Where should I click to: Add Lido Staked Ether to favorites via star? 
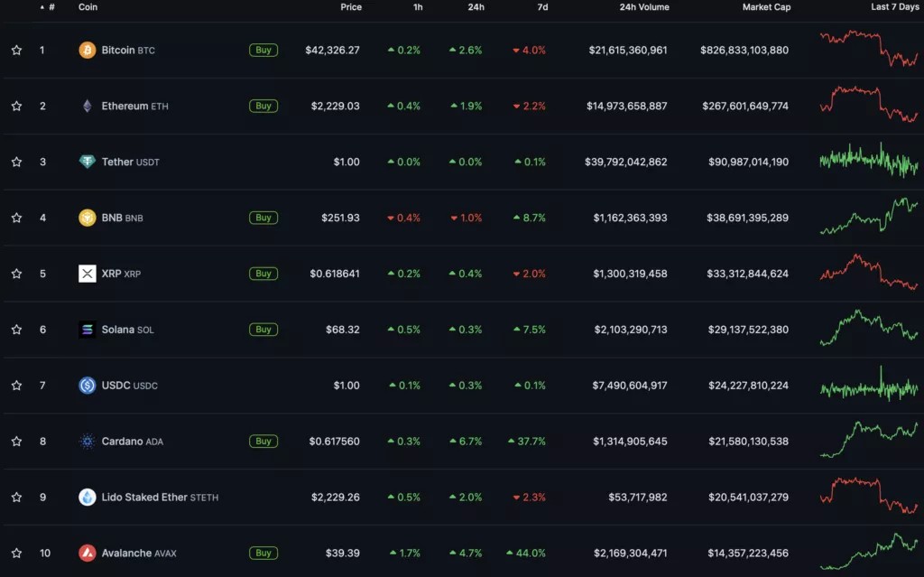pyautogui.click(x=16, y=498)
